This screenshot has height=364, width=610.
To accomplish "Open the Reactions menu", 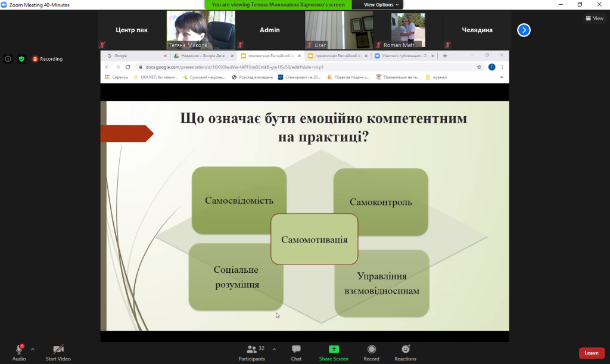I will tap(405, 352).
